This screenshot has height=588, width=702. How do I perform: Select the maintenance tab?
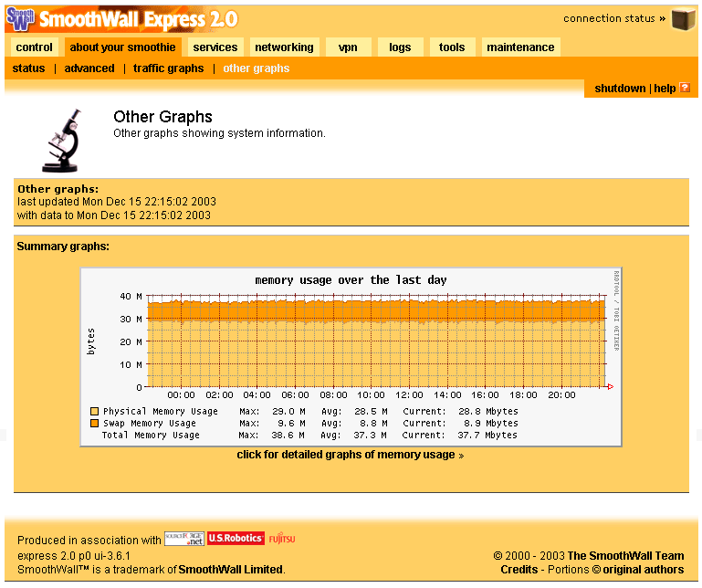520,47
